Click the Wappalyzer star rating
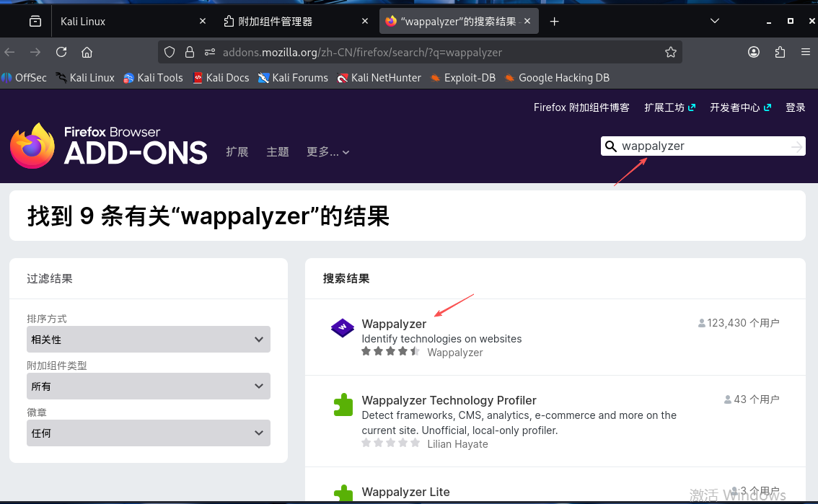 (x=391, y=352)
